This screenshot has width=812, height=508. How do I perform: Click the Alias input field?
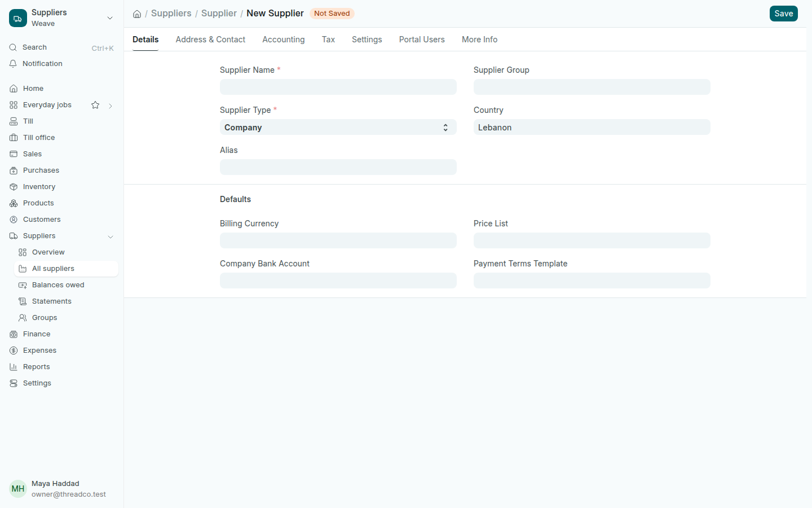point(338,167)
